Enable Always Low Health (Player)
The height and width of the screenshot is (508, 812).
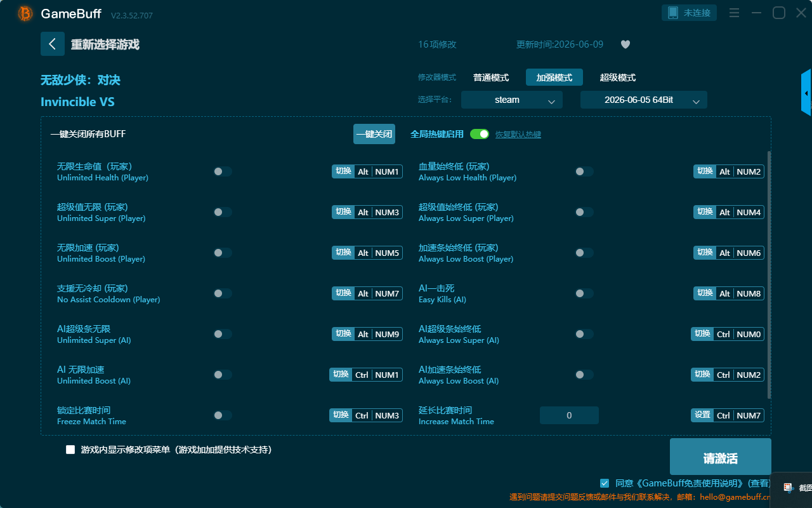point(584,171)
